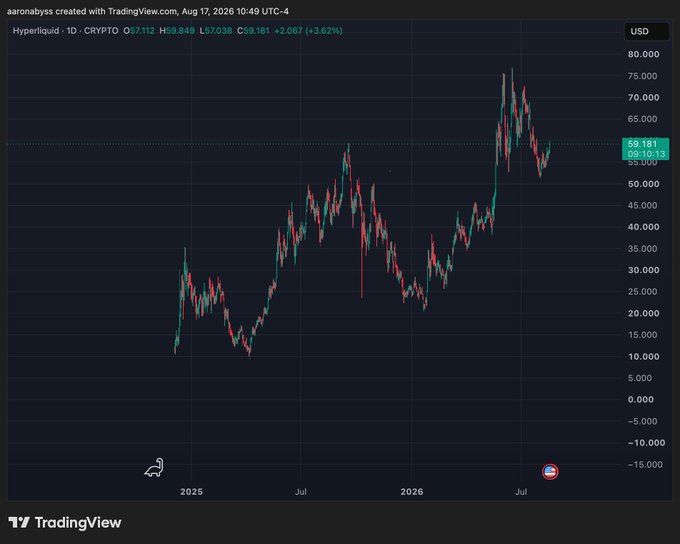Click the TradingView logo at bottom
Viewport: 680px width, 544px height.
tap(65, 522)
